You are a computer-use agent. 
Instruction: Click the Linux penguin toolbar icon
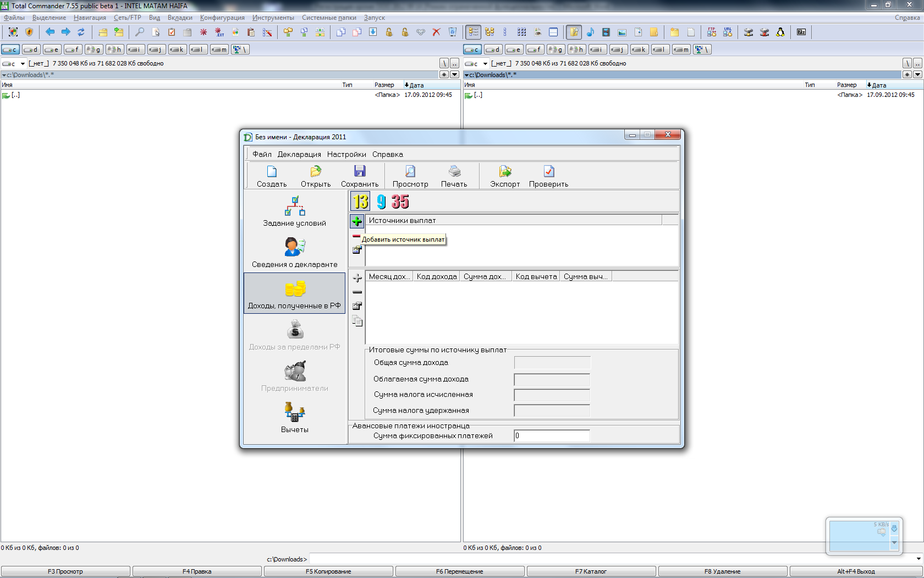click(x=780, y=32)
